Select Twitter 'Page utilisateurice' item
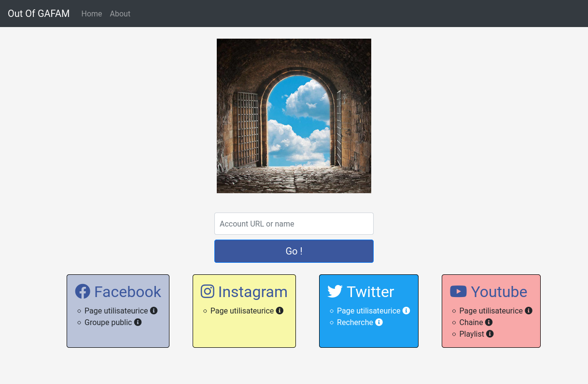This screenshot has width=588, height=384. click(x=369, y=311)
